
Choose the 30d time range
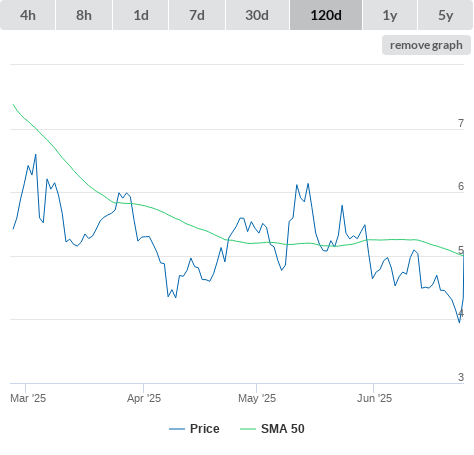tap(257, 15)
